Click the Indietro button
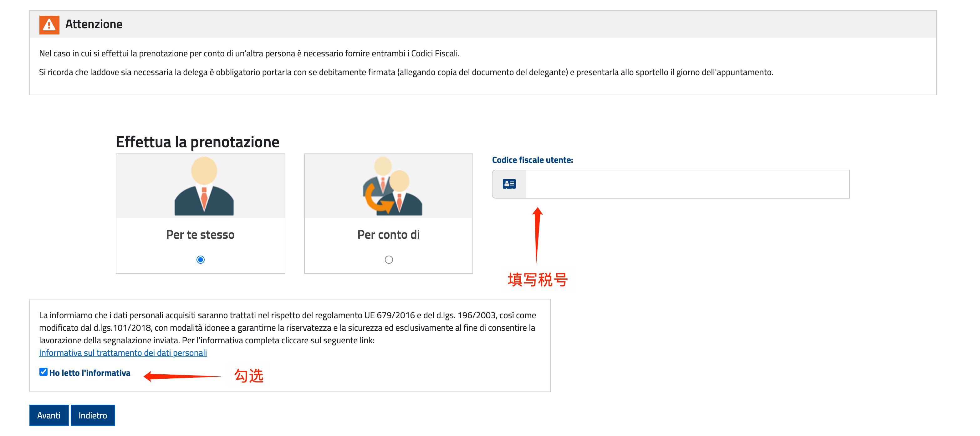Image resolution: width=980 pixels, height=436 pixels. click(93, 415)
